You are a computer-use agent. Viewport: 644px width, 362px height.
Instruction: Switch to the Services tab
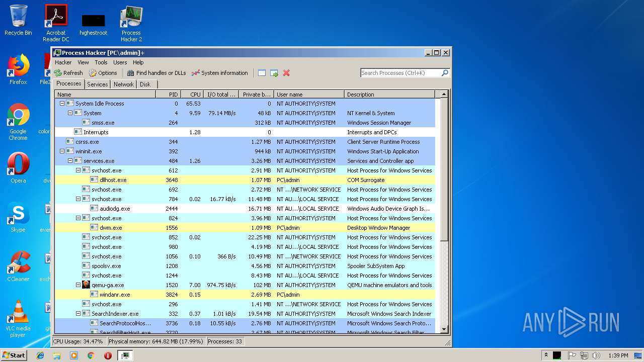tap(97, 84)
